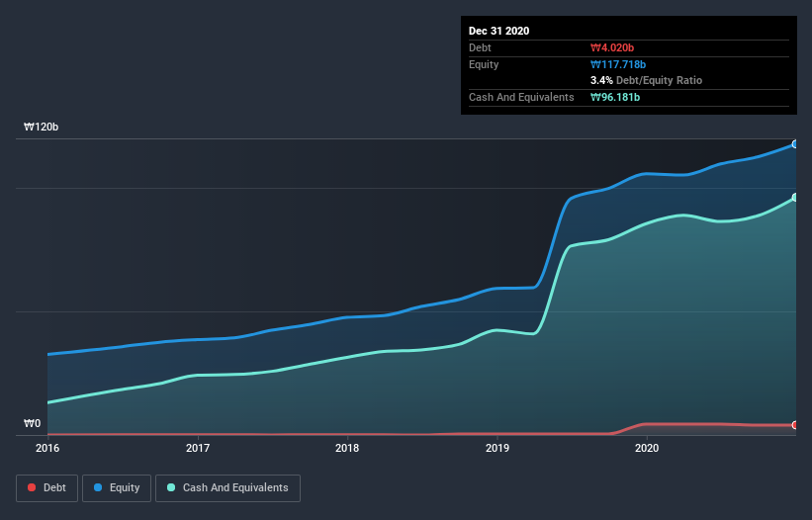Click the 3.4% Debt/Equity Ratio text

[x=646, y=80]
